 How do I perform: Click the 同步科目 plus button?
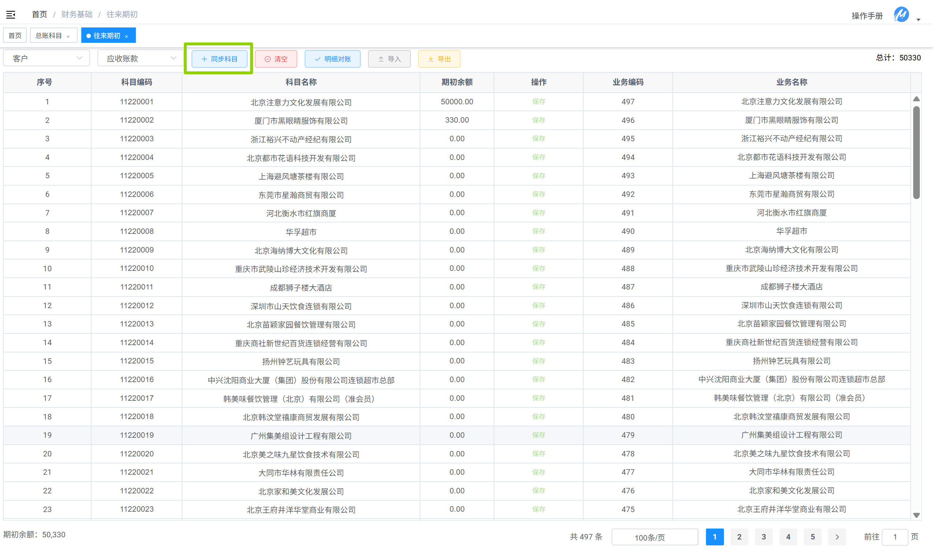[219, 59]
